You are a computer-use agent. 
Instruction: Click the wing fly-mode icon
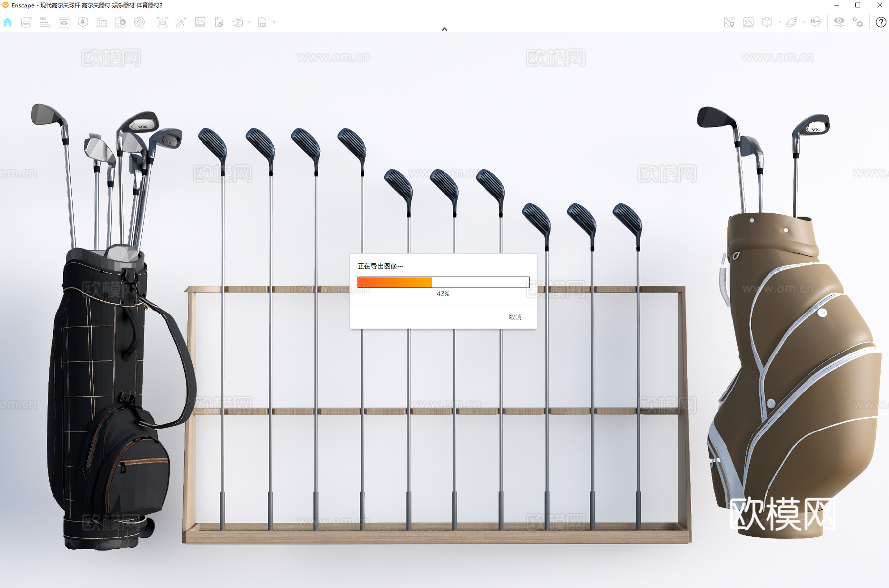[x=792, y=22]
